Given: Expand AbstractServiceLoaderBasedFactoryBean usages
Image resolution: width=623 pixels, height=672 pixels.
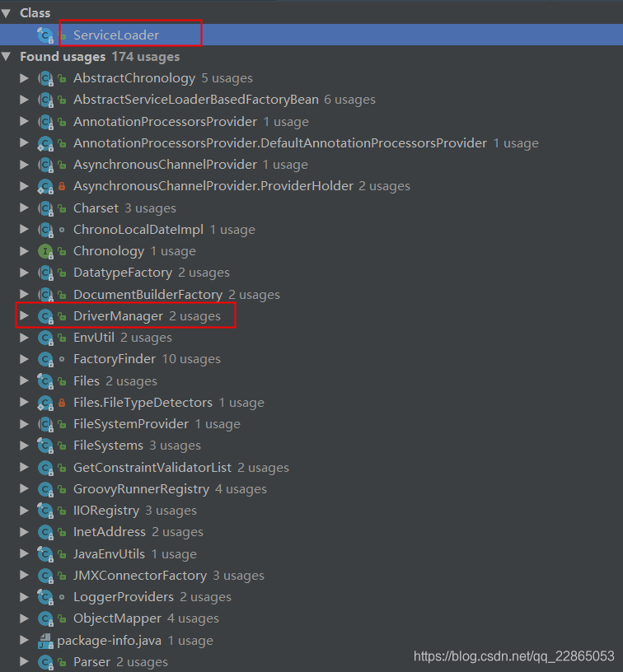Looking at the screenshot, I should tap(24, 100).
